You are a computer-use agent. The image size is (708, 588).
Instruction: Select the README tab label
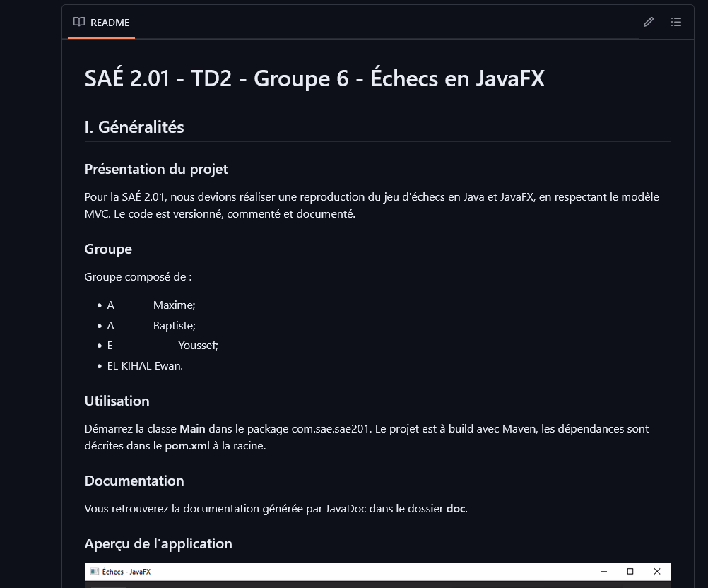point(110,23)
